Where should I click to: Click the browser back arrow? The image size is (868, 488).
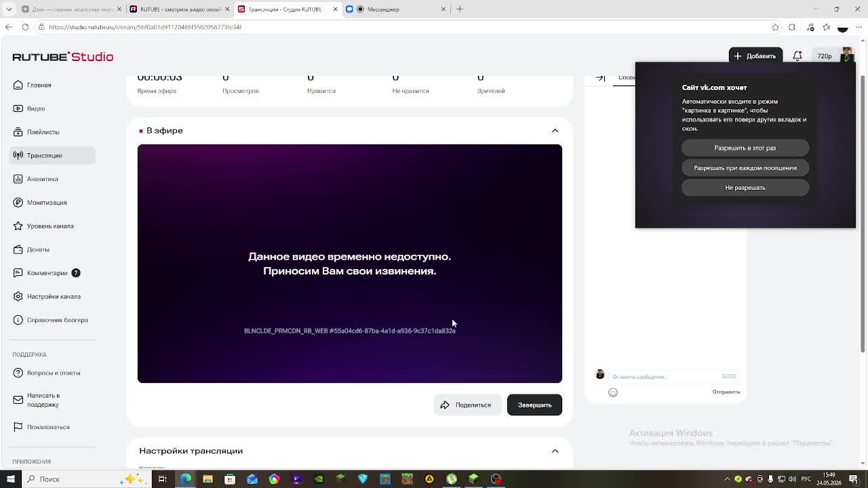pos(9,27)
